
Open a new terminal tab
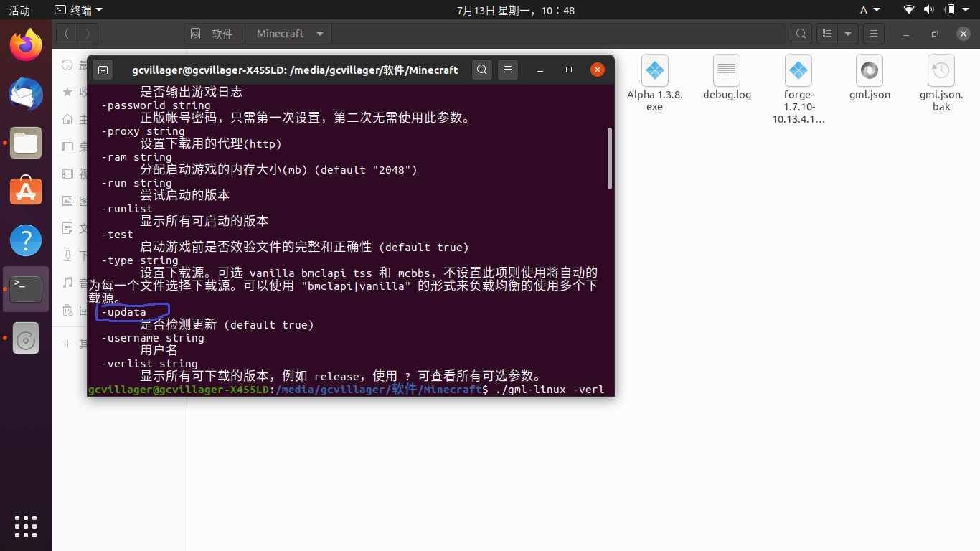(103, 70)
